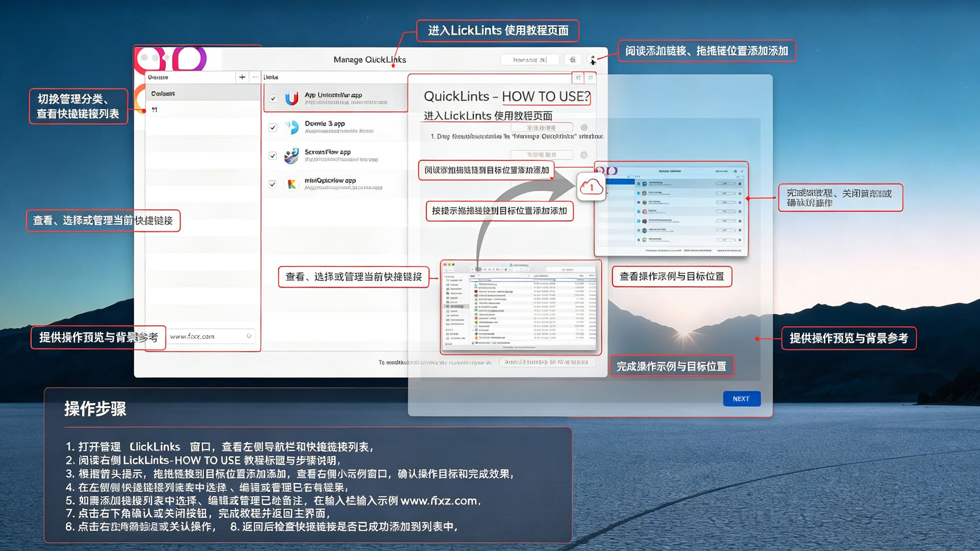
Task: Select the group row below Defaults
Action: click(203, 110)
